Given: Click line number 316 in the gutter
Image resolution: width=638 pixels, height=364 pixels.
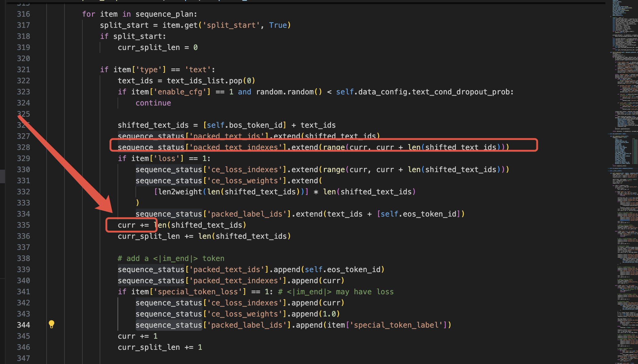Looking at the screenshot, I should click(x=23, y=14).
